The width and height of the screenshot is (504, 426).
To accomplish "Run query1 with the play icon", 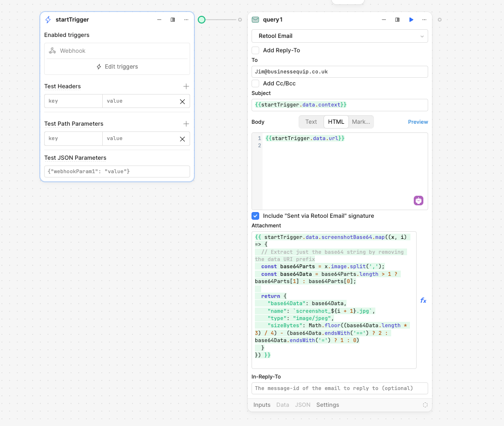I will [411, 20].
